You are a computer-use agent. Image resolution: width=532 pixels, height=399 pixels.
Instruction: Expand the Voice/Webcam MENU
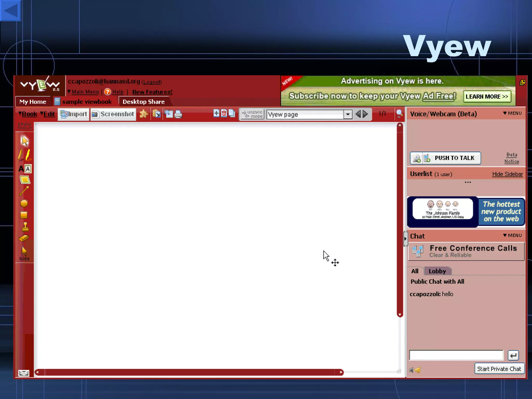tap(512, 113)
